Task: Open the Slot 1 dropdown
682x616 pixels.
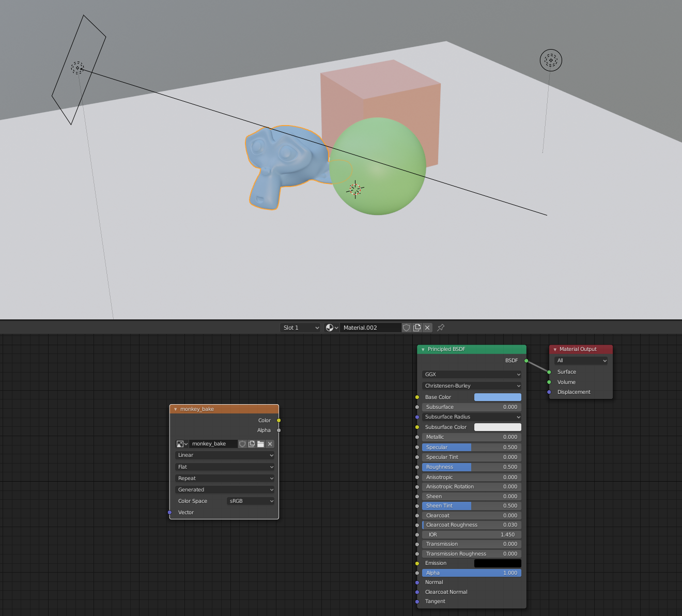Action: tap(301, 328)
